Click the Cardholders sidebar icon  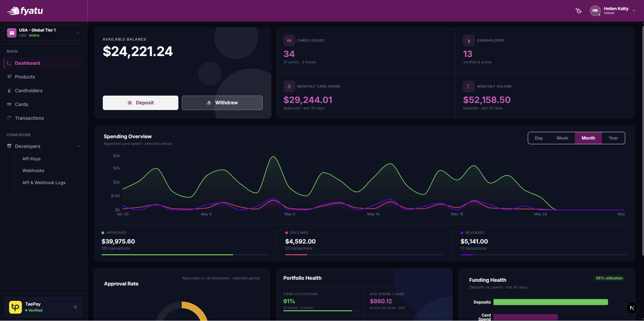[x=9, y=91]
